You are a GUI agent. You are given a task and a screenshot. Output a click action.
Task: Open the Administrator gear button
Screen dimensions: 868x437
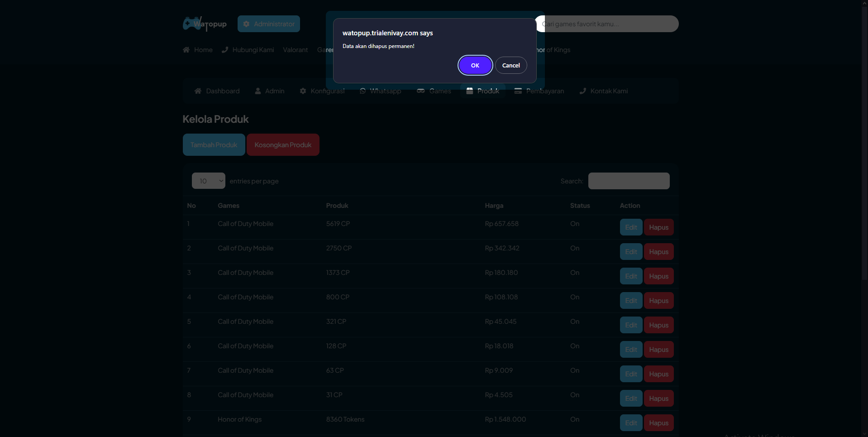pyautogui.click(x=269, y=24)
